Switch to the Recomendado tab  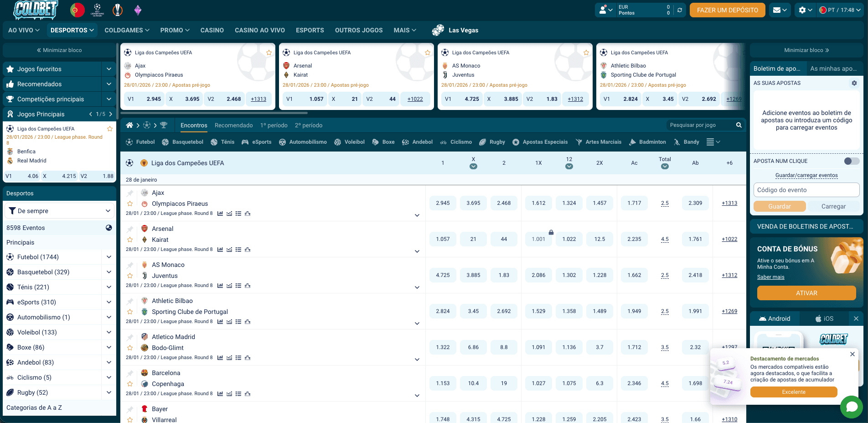pos(234,125)
